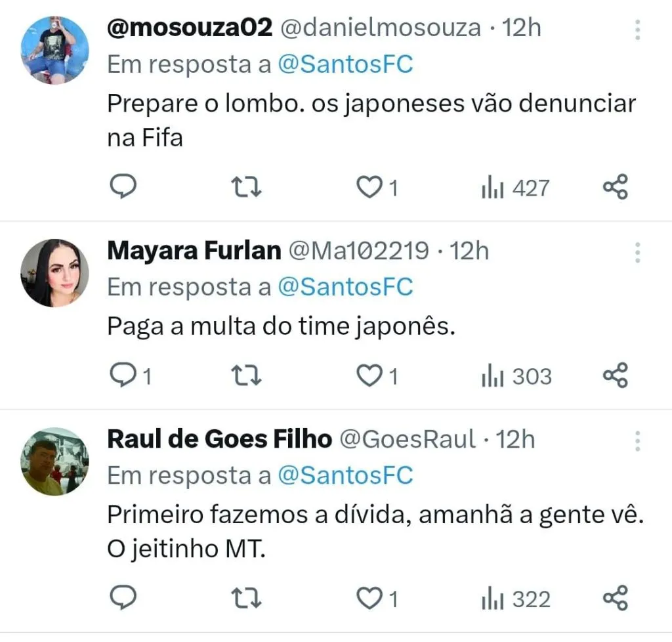
Task: Click Raul de Goes Filho's avatar
Action: click(x=54, y=461)
